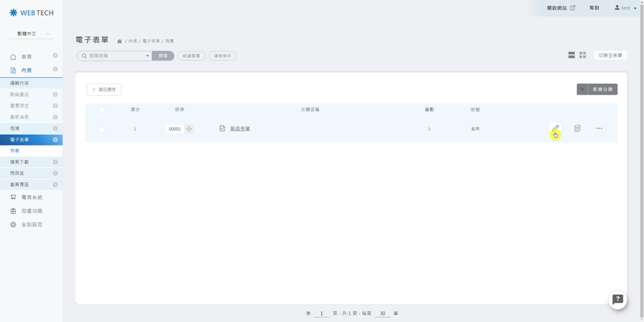Open the three-dots more options menu
Image resolution: width=644 pixels, height=322 pixels.
(x=599, y=129)
